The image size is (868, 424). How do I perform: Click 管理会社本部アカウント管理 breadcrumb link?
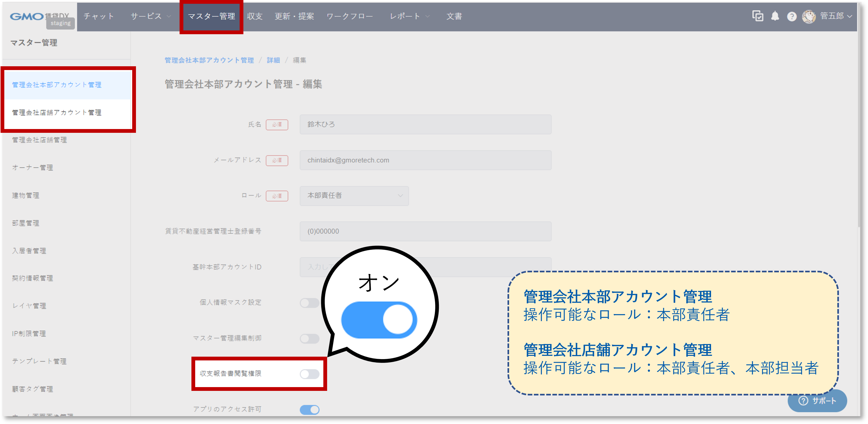(x=209, y=60)
